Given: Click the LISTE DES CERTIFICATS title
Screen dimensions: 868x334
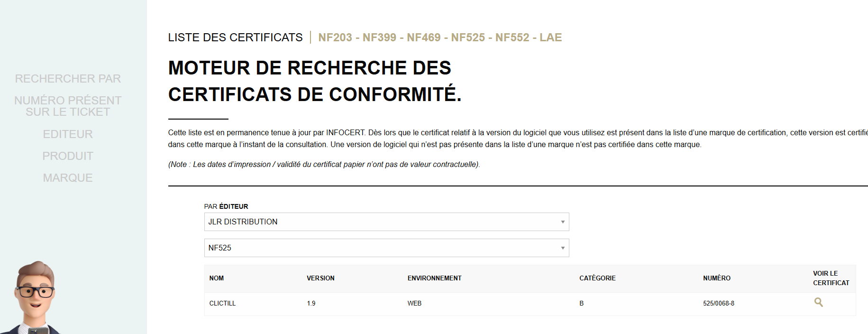Looking at the screenshot, I should [x=235, y=37].
